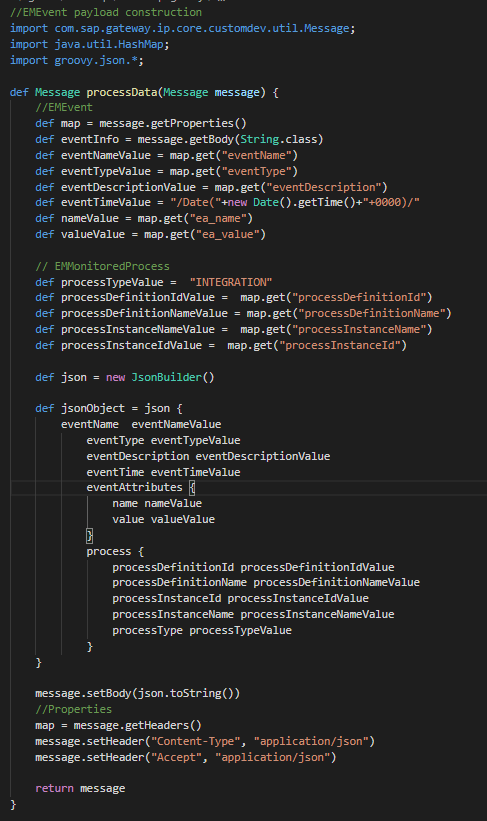Click the // EMMonitoredProcess comment

coord(103,266)
